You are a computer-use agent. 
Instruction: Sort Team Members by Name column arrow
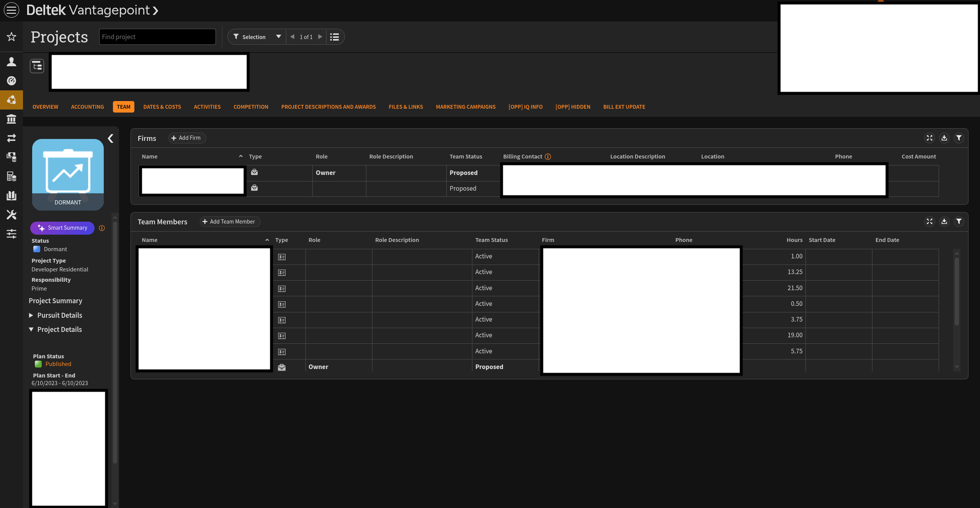tap(267, 240)
